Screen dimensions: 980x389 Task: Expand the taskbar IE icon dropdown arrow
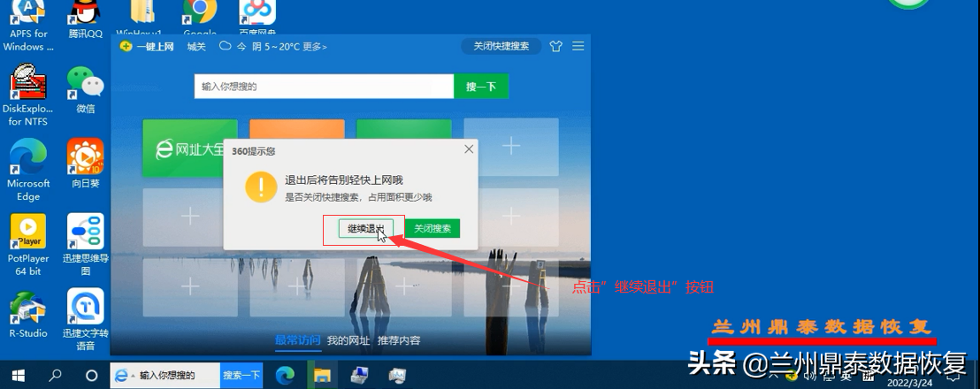coord(133,376)
